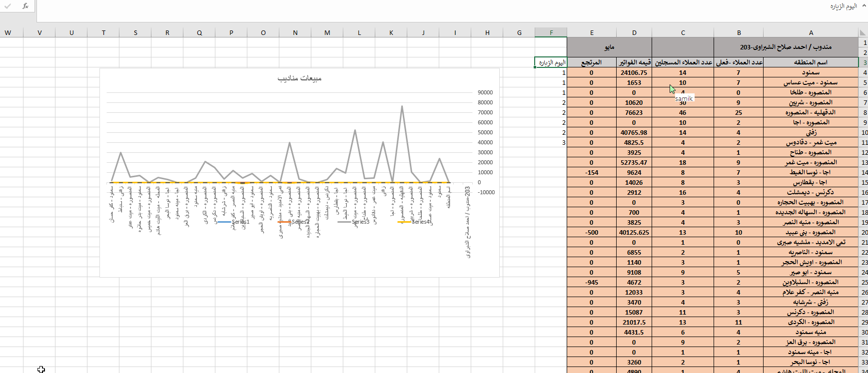This screenshot has width=868, height=373.
Task: Click the 90000 axis label in chart
Action: click(x=485, y=92)
